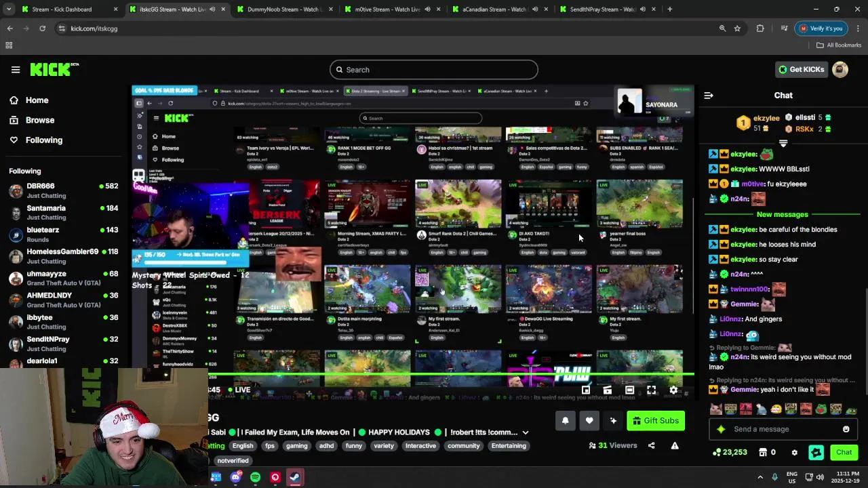
Task: Bookmark this page star icon
Action: (x=737, y=28)
